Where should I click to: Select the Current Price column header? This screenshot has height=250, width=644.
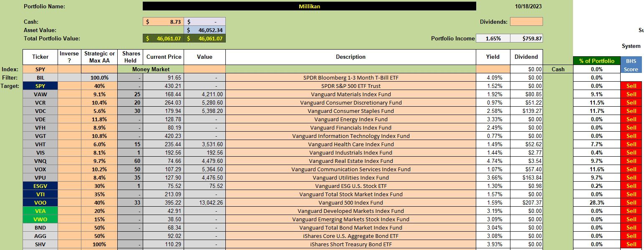[x=163, y=57]
